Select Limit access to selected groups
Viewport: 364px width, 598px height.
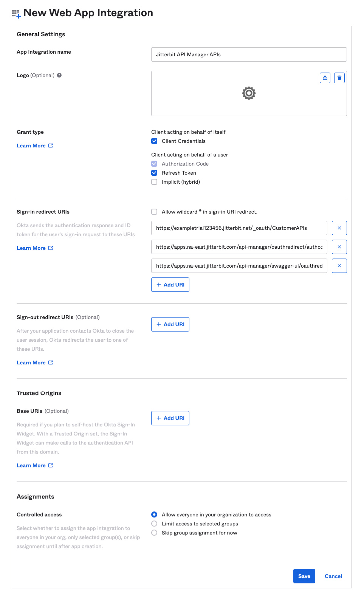[x=154, y=524]
